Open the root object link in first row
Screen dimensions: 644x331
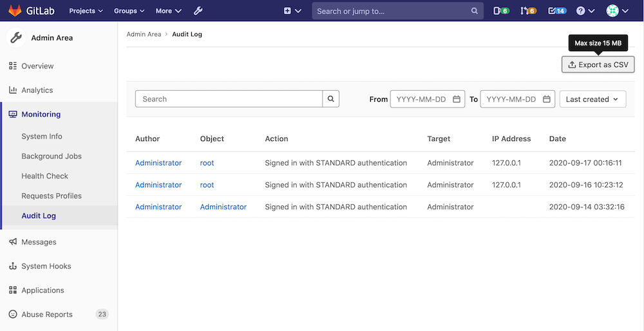pos(207,163)
